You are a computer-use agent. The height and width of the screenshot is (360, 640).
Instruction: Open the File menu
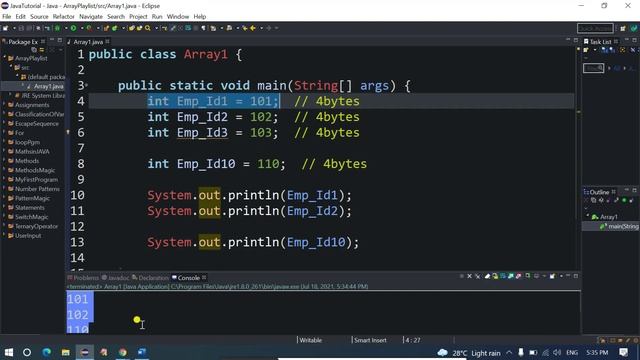(x=7, y=17)
